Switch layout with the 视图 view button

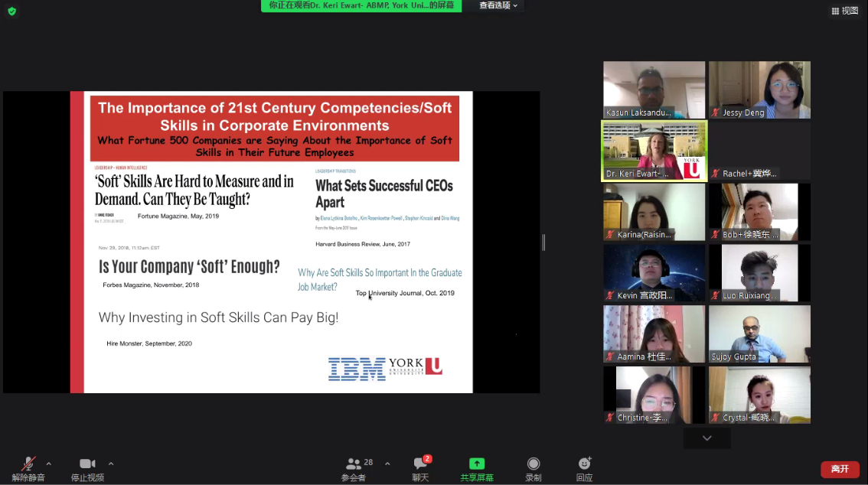point(845,11)
